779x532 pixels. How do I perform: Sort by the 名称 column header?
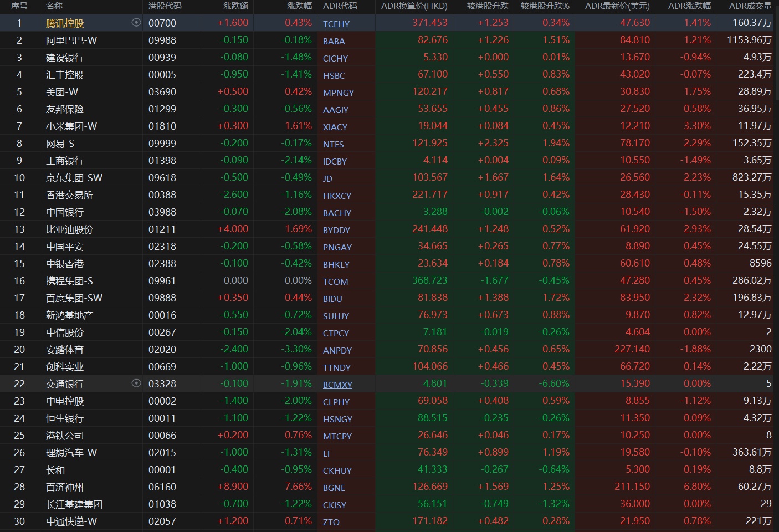[x=54, y=6]
